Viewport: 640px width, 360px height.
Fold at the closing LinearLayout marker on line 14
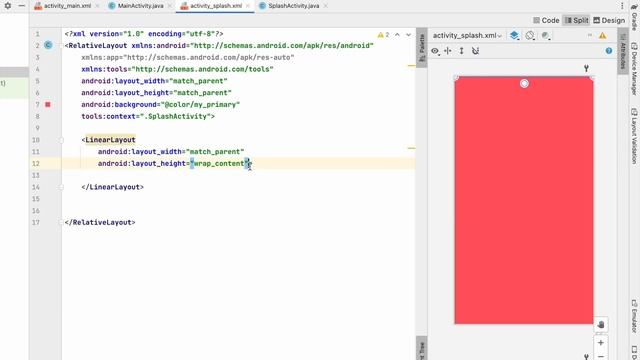[x=61, y=187]
